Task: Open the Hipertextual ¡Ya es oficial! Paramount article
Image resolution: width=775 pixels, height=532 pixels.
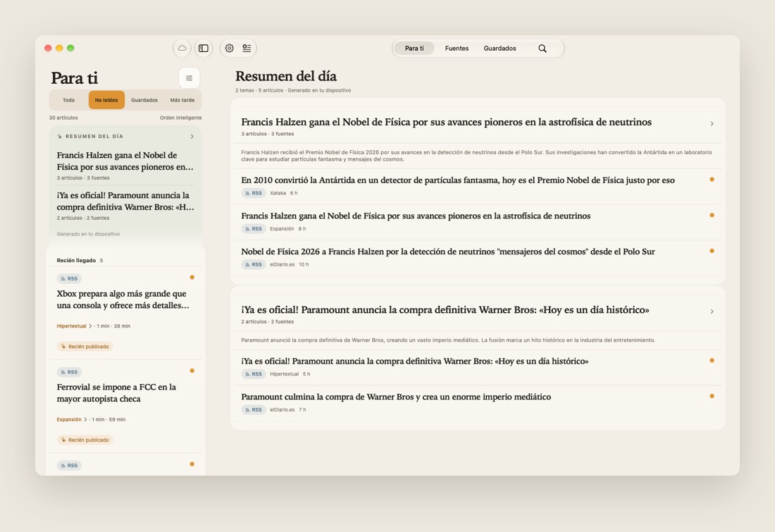Action: pos(415,361)
